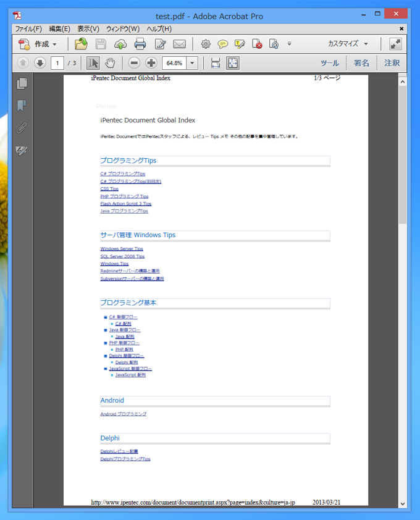Go to next page arrow
420x520 pixels.
click(x=40, y=62)
